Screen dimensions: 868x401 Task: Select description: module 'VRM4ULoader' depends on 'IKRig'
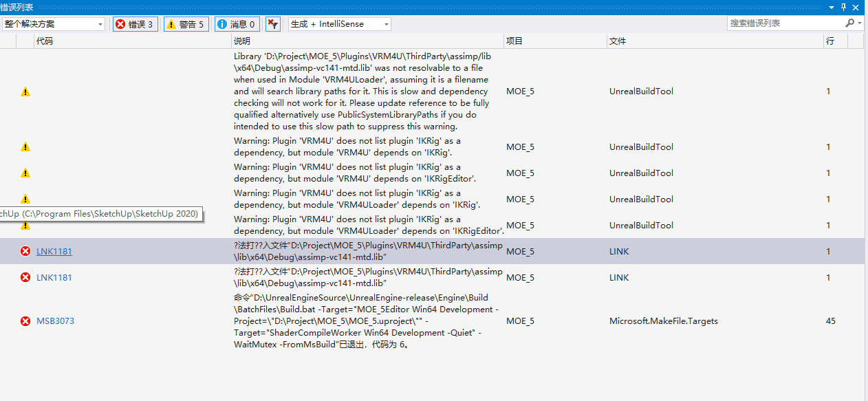[357, 199]
